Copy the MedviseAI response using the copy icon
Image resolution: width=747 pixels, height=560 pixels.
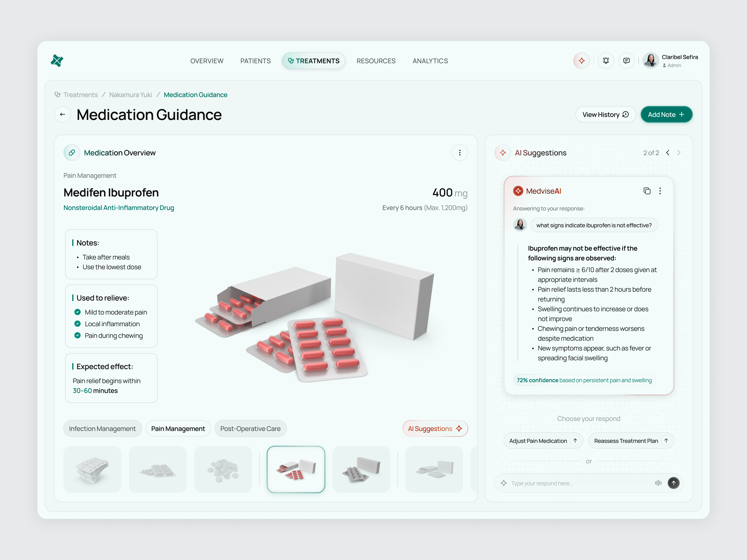tap(647, 191)
